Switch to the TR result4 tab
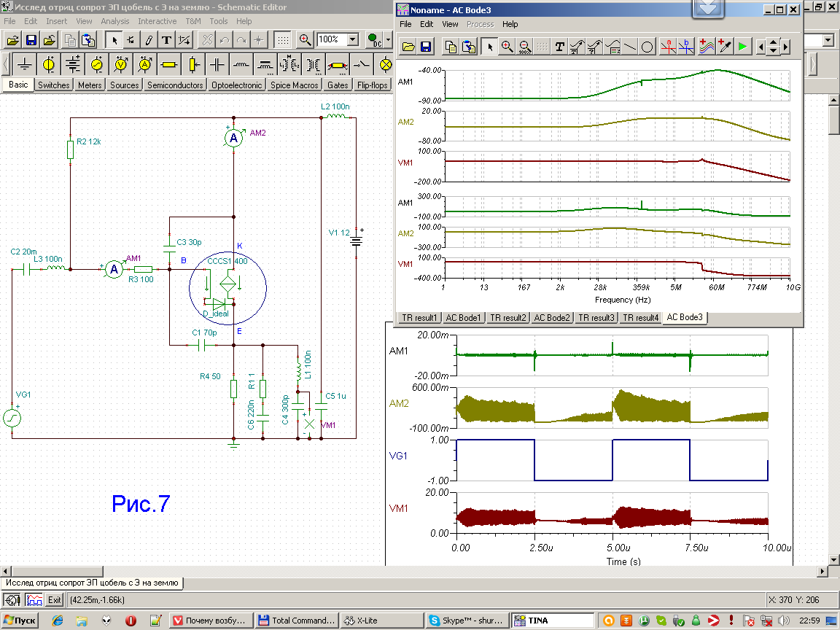The height and width of the screenshot is (630, 840). point(640,318)
